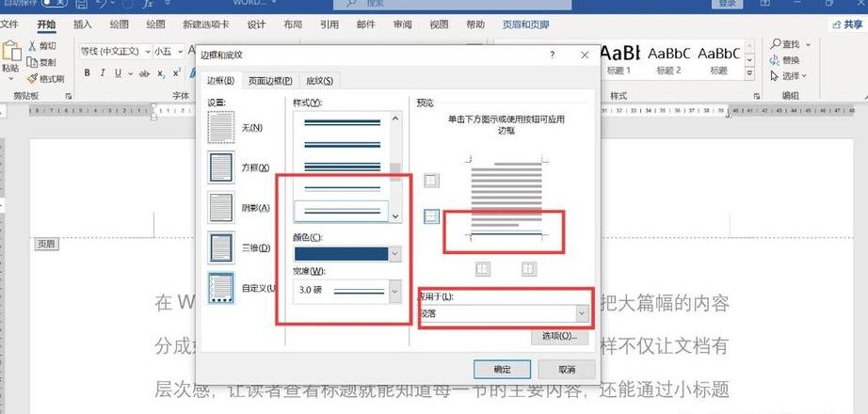Screen dimensions: 868x414
Task: Open the Header and Footer (页眉和页脚) tab
Action: 525,24
